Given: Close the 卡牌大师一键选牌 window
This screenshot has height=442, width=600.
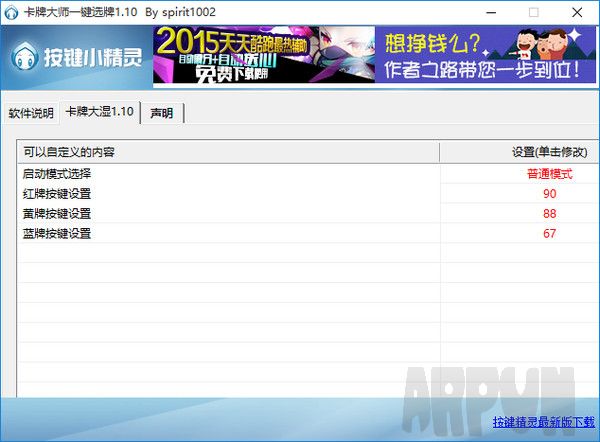Looking at the screenshot, I should point(577,13).
